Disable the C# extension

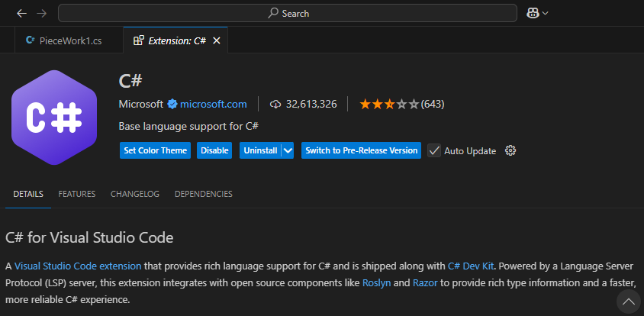(214, 150)
